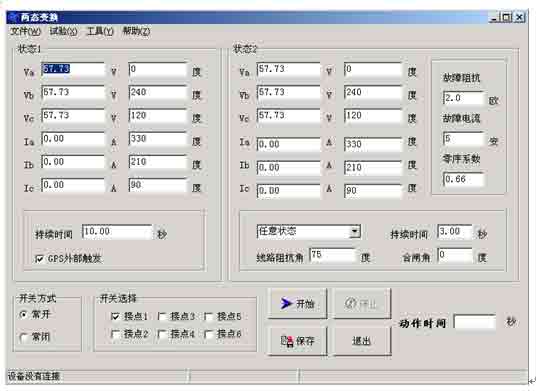Screen dimensions: 543x391
Task: Click state 2 持续时间 field 3.00
Action: click(x=455, y=231)
